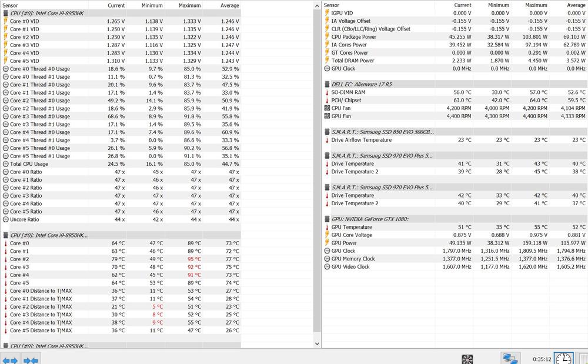Click the network remote monitoring icon
Viewport: 588px width, 364px height.
(510, 358)
